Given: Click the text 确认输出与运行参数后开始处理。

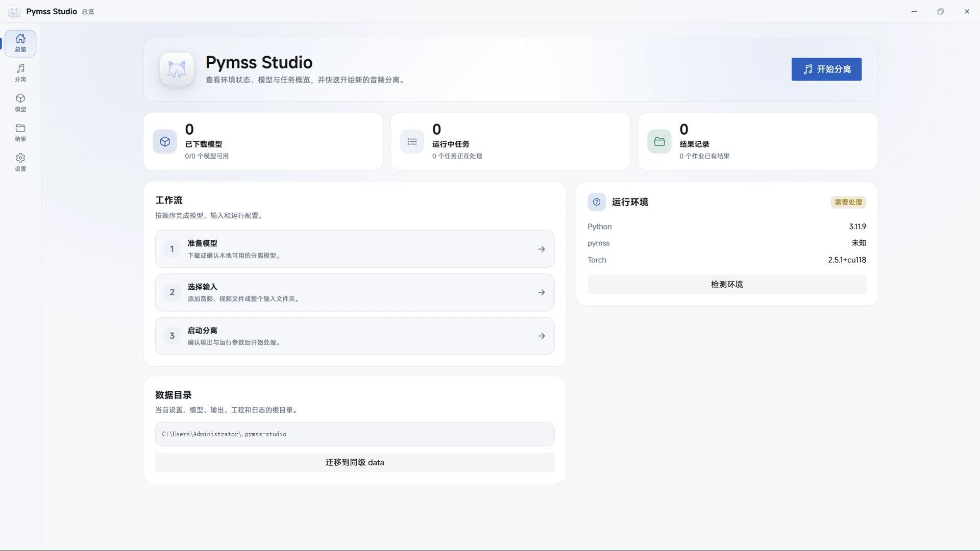Looking at the screenshot, I should coord(235,342).
